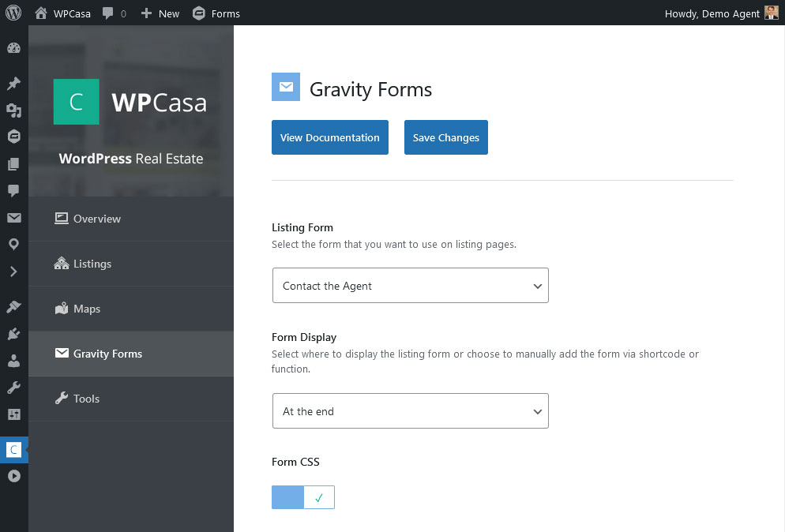The width and height of the screenshot is (785, 532).
Task: Open Users icon in admin sidebar
Action: pyautogui.click(x=13, y=362)
